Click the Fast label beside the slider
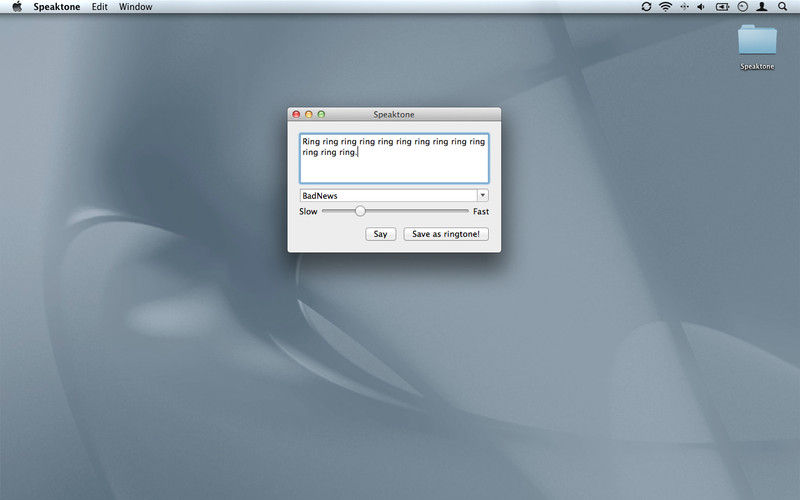 [481, 211]
